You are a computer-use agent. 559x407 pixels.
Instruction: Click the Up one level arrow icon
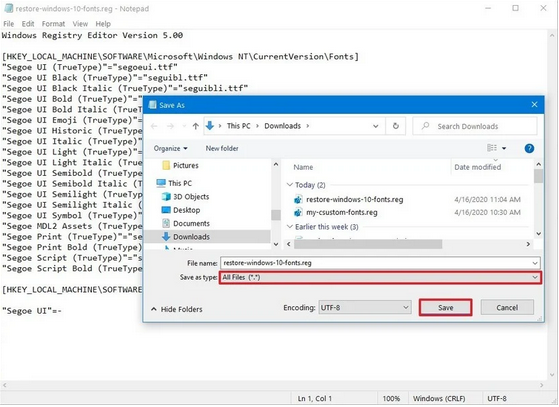click(195, 126)
